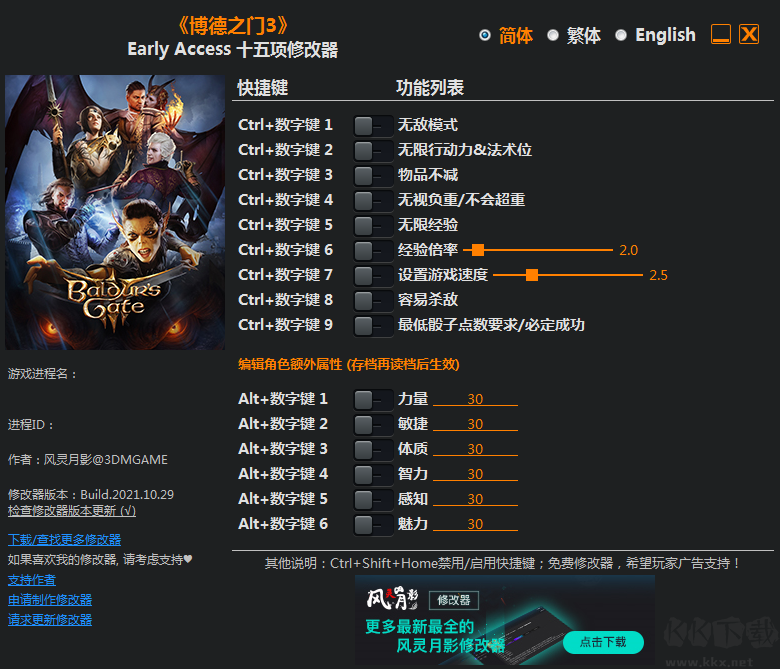Click version text Build.2021.10.29
780x669 pixels.
pos(127,494)
